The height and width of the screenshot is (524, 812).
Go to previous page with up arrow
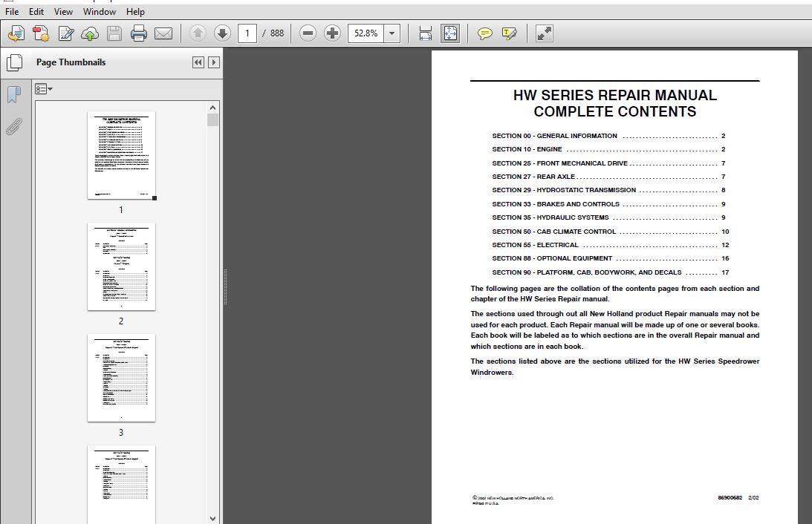[x=198, y=33]
